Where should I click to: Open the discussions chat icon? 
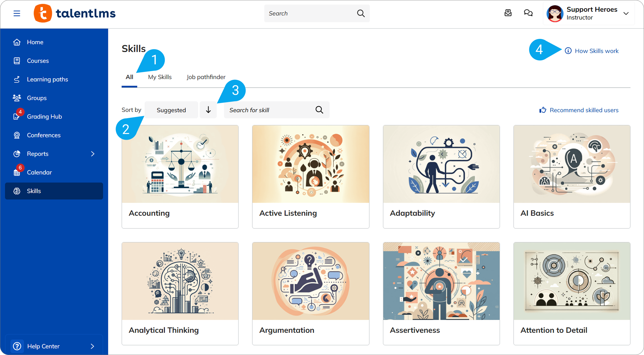528,13
